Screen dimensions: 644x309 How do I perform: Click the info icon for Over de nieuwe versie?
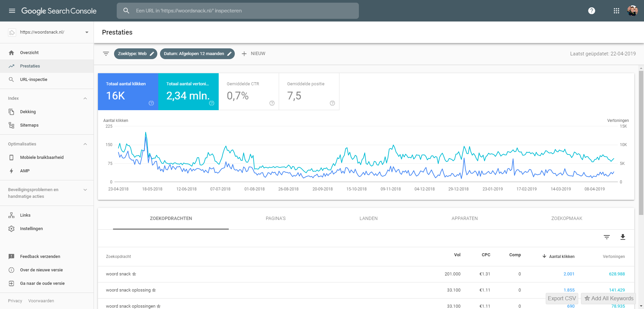11,270
